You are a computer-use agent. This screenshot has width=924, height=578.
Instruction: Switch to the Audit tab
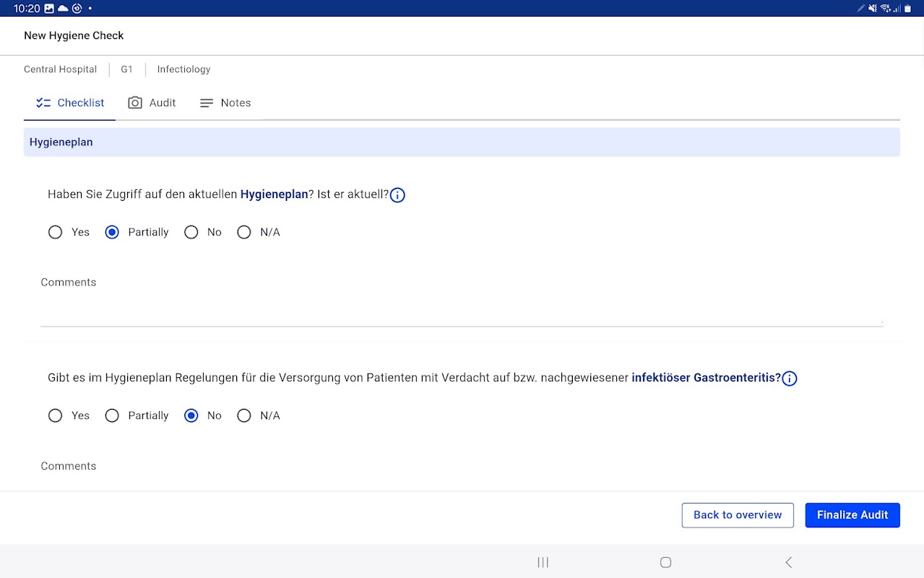[152, 103]
